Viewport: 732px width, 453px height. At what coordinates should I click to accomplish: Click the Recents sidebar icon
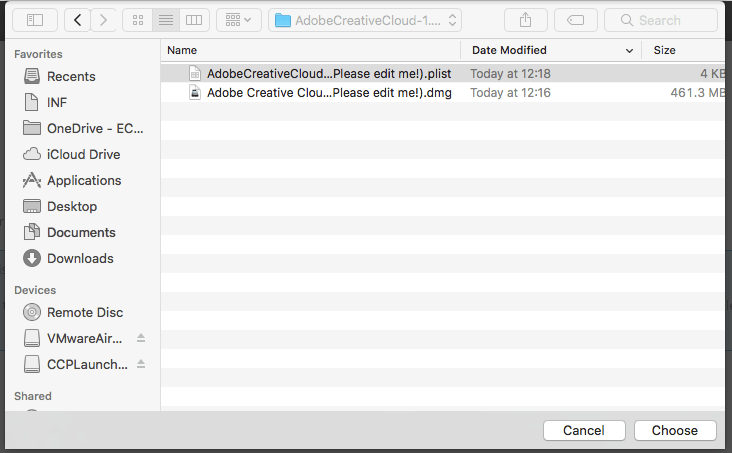tap(32, 76)
